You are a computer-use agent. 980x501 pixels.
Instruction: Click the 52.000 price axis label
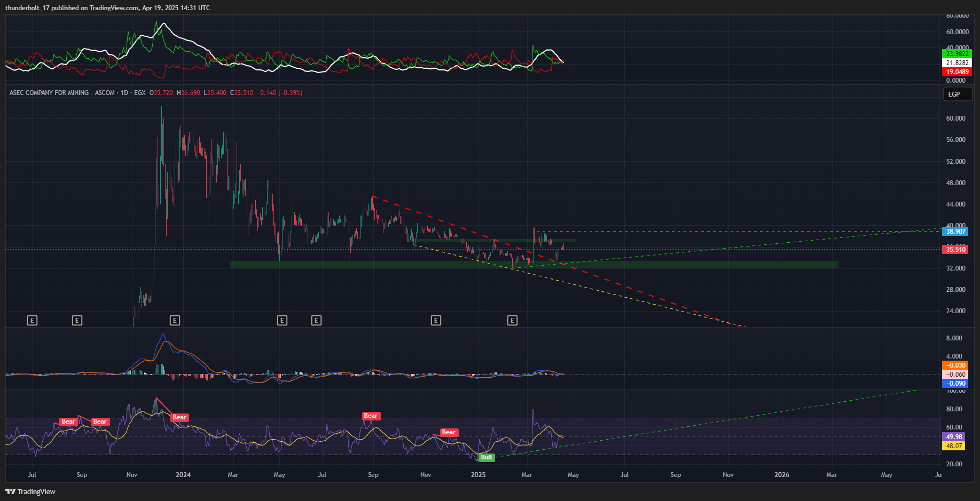coord(955,161)
